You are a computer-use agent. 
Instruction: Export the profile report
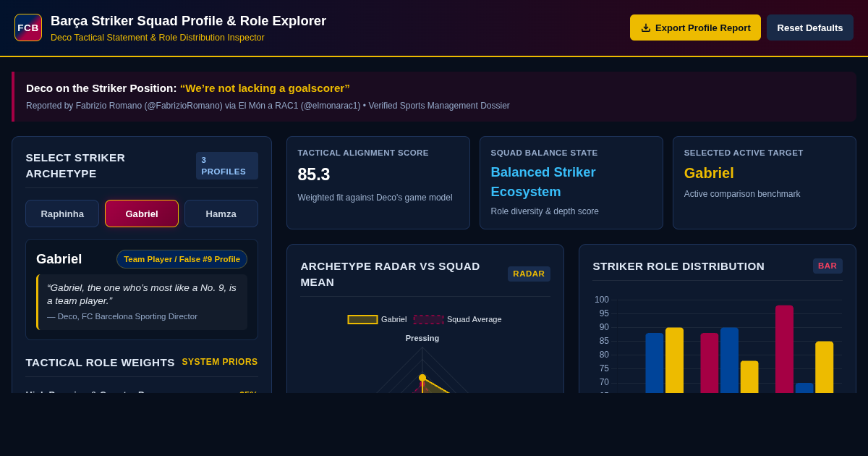coord(695,28)
